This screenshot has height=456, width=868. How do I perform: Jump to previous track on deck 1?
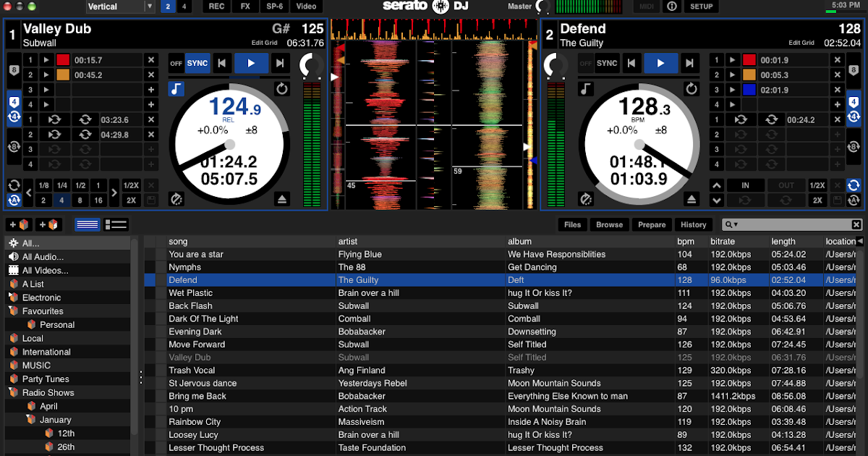(224, 63)
